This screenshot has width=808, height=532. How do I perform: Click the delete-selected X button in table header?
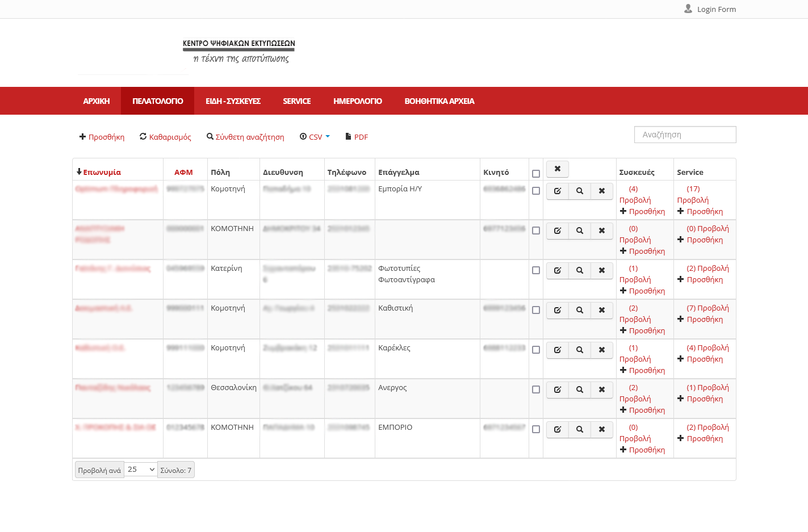pyautogui.click(x=558, y=169)
